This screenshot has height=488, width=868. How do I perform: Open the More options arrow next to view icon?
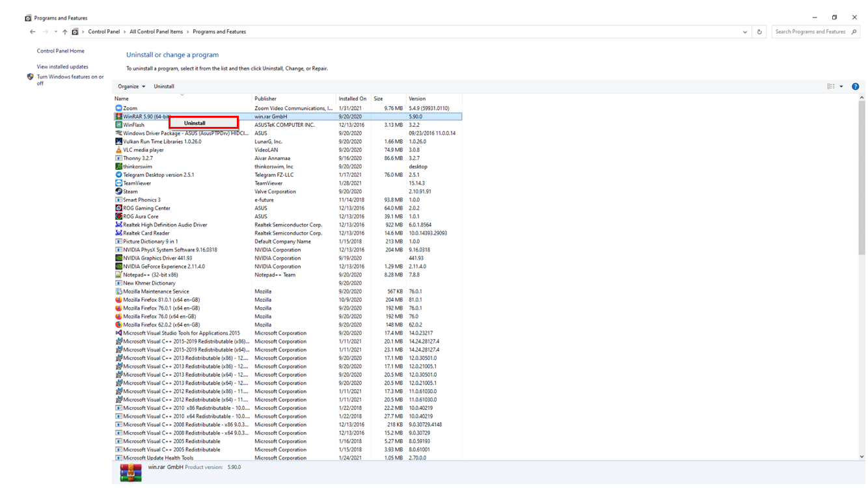pyautogui.click(x=841, y=87)
